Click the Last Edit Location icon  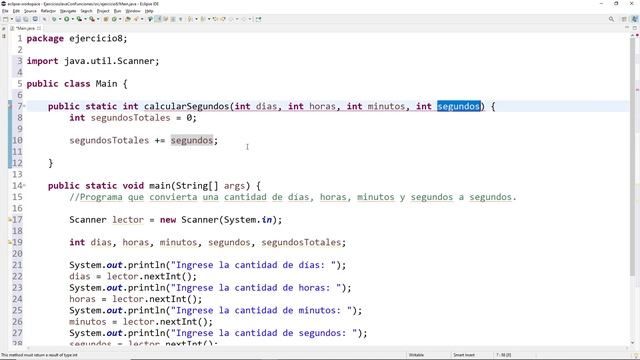[x=215, y=19]
